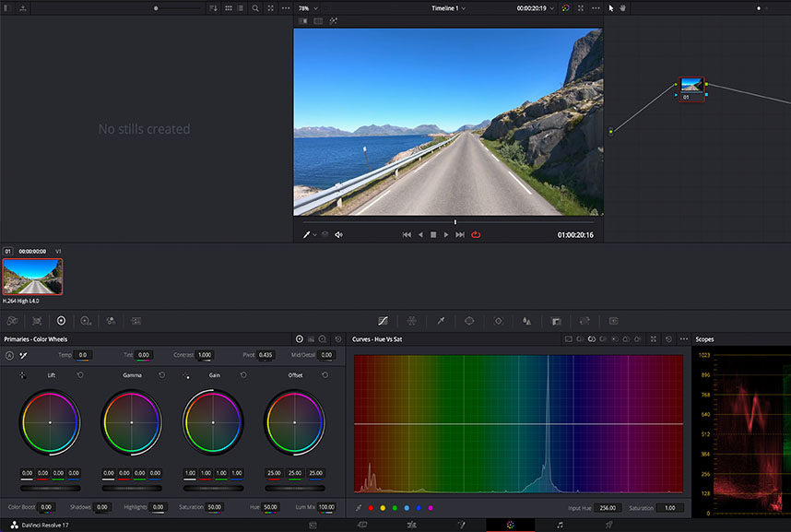Image resolution: width=791 pixels, height=532 pixels.
Task: Click the search icon in gallery toolbar
Action: pyautogui.click(x=255, y=8)
